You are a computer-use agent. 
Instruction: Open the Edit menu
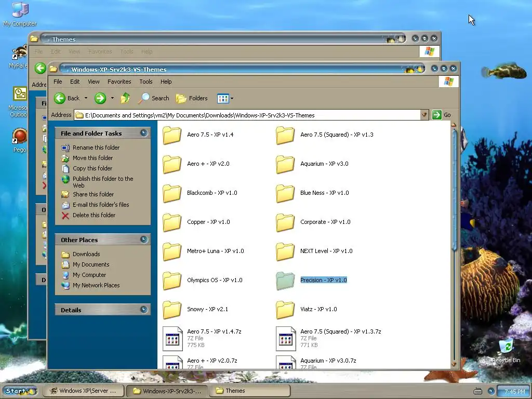[x=75, y=82]
